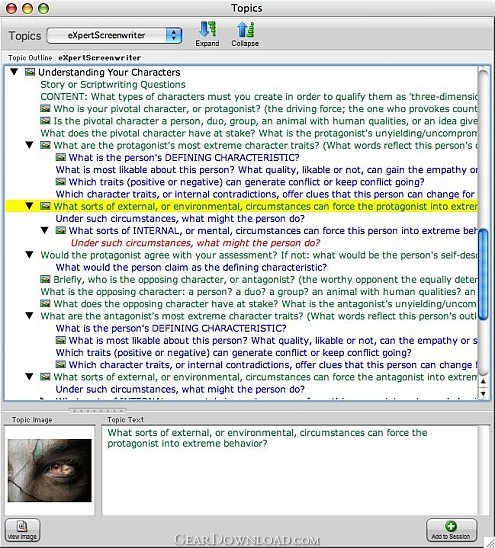Collapse 'Would the protagonist agree' row

(x=30, y=255)
